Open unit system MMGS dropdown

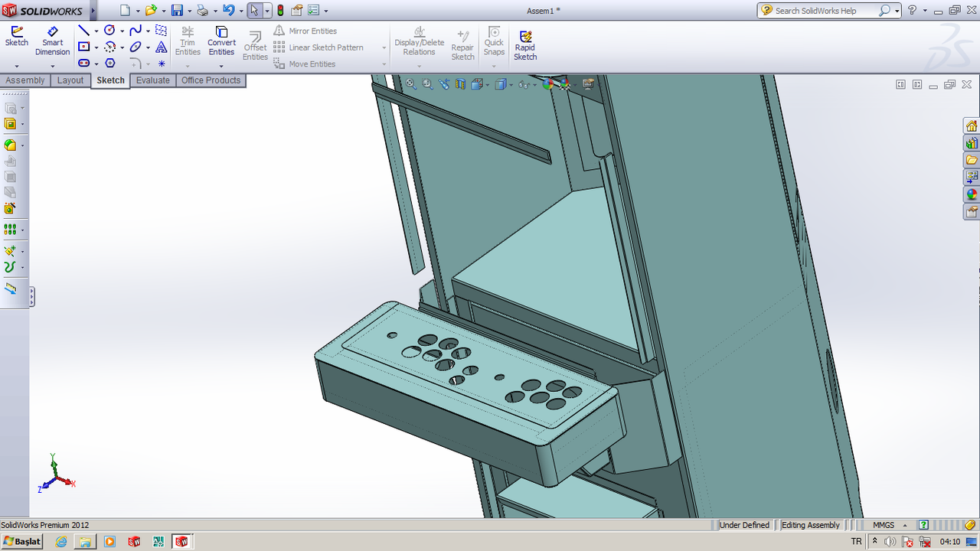point(905,525)
